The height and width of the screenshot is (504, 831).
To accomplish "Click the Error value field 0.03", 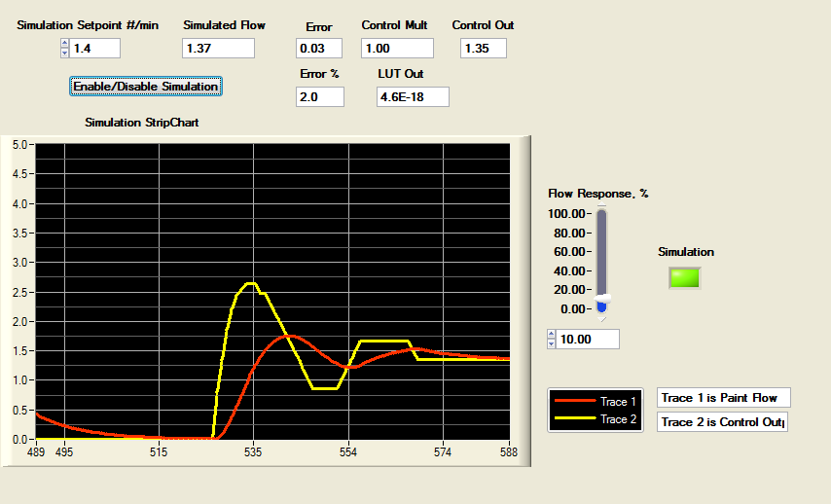I will pos(319,49).
